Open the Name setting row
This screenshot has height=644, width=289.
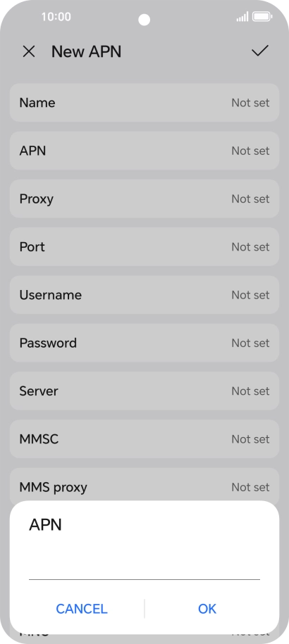144,103
